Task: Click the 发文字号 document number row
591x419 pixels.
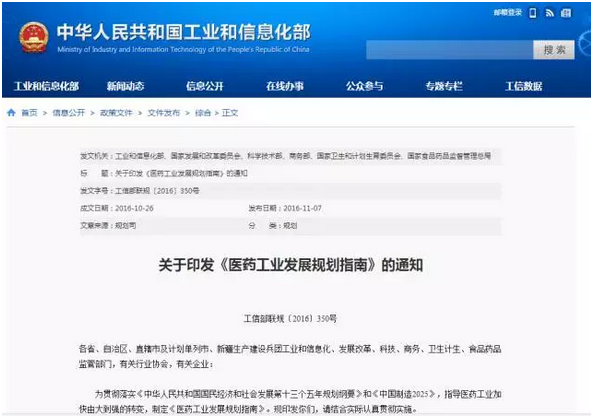Action: (290, 191)
